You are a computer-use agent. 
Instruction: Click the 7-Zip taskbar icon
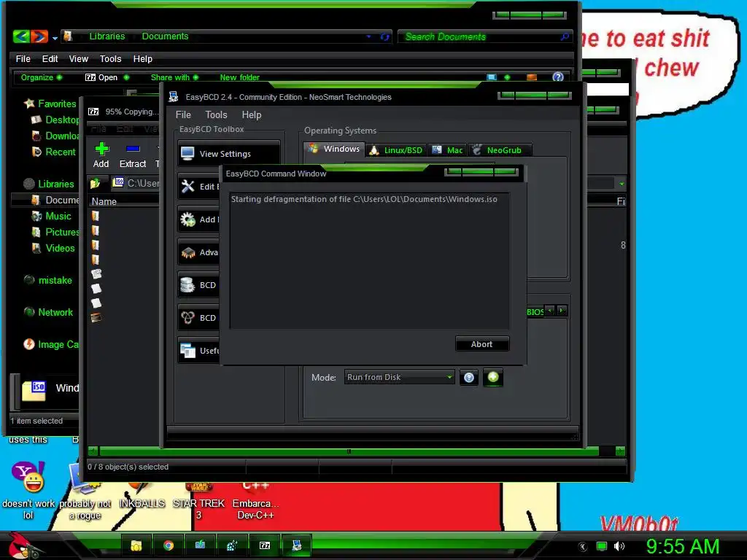pos(264,545)
